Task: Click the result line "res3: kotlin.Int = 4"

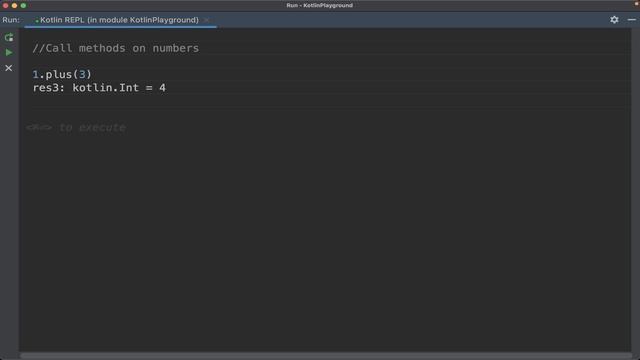Action: [x=99, y=88]
